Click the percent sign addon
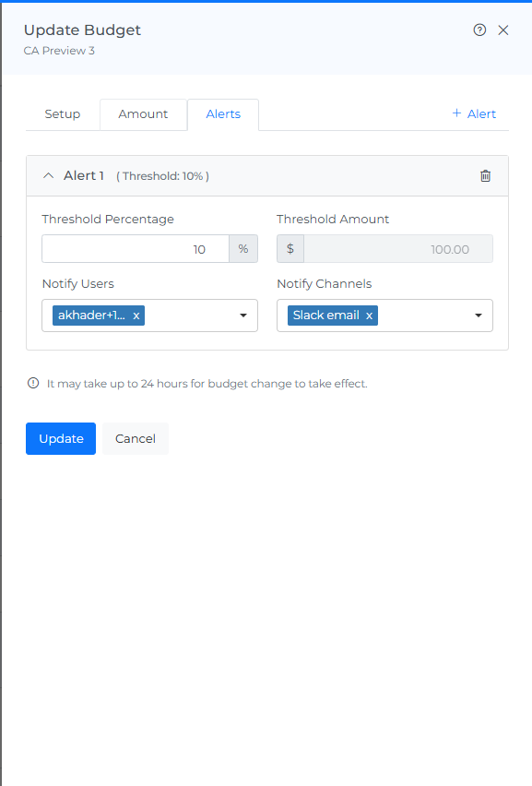The image size is (532, 786). 243,249
